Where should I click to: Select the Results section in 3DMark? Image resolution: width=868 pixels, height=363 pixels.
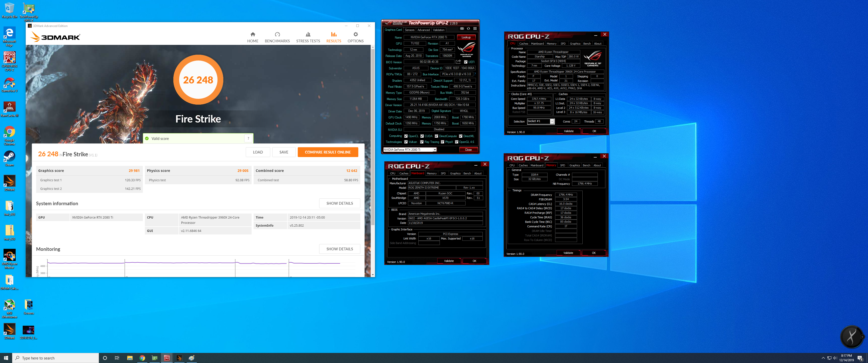[x=334, y=37]
